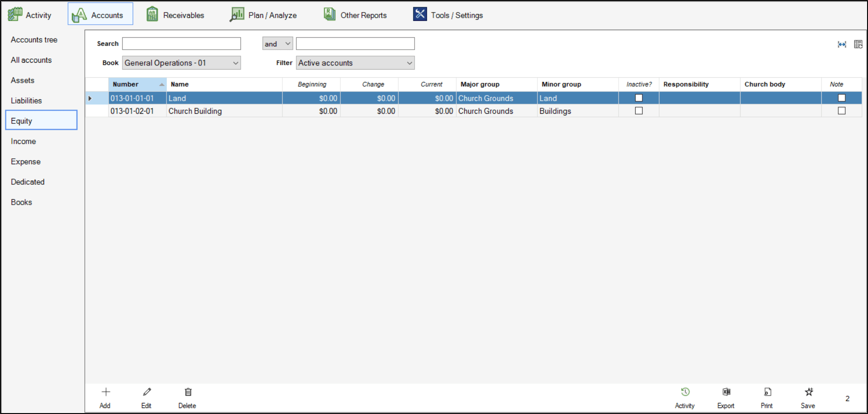Click the Print button label
The width and height of the screenshot is (868, 414).
767,406
